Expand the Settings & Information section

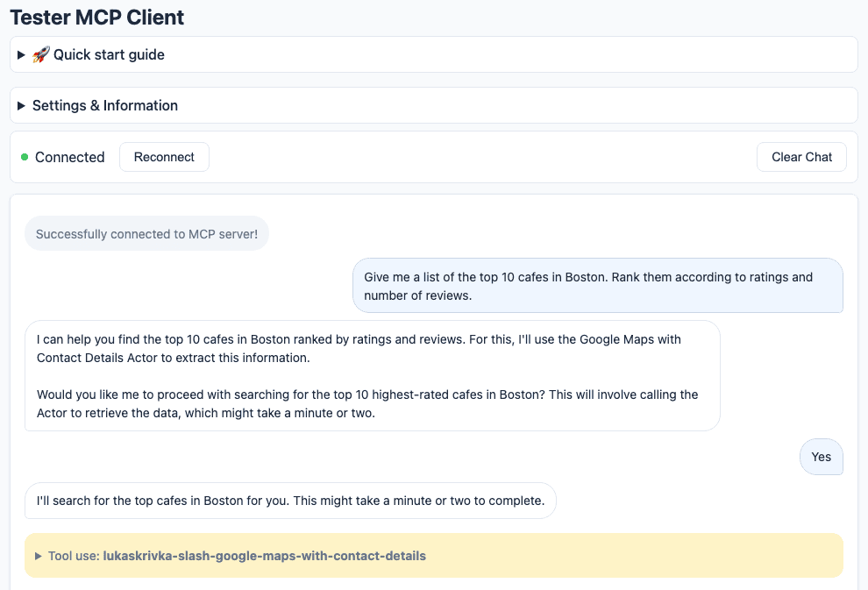(x=104, y=105)
